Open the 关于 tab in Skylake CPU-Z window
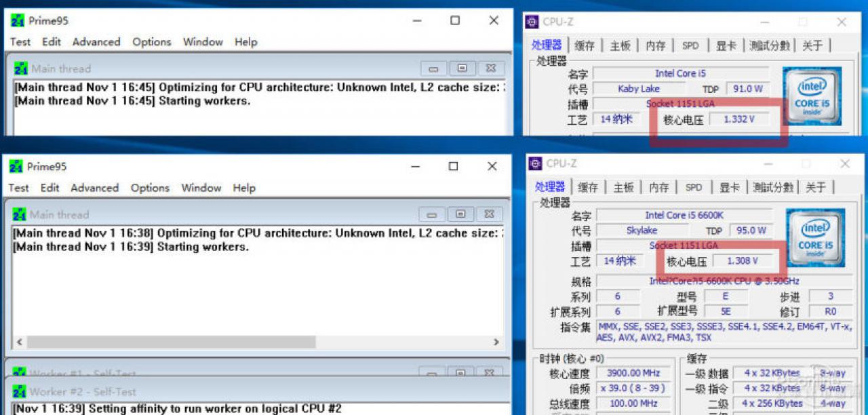 click(x=816, y=187)
